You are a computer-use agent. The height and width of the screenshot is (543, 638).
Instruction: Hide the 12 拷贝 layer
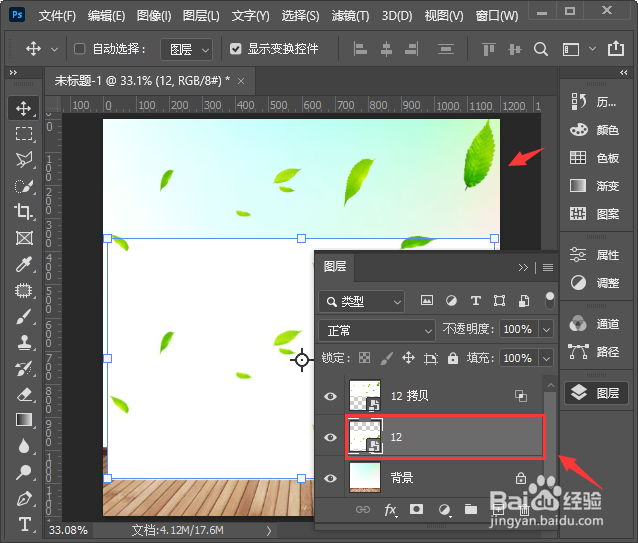[x=330, y=396]
